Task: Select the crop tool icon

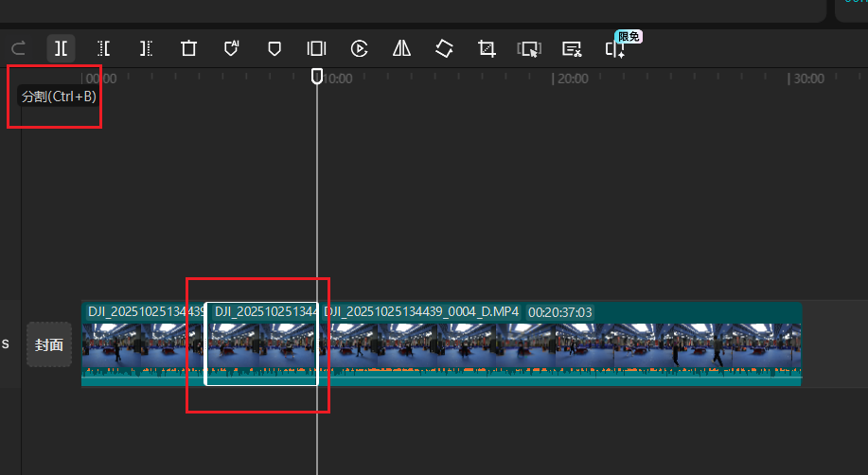Action: (x=487, y=48)
